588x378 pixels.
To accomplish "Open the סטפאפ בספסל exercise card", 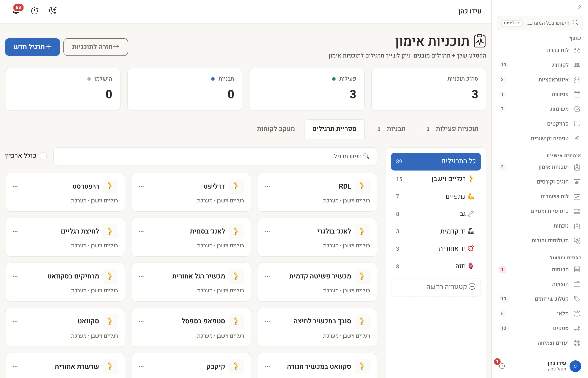I will (191, 327).
